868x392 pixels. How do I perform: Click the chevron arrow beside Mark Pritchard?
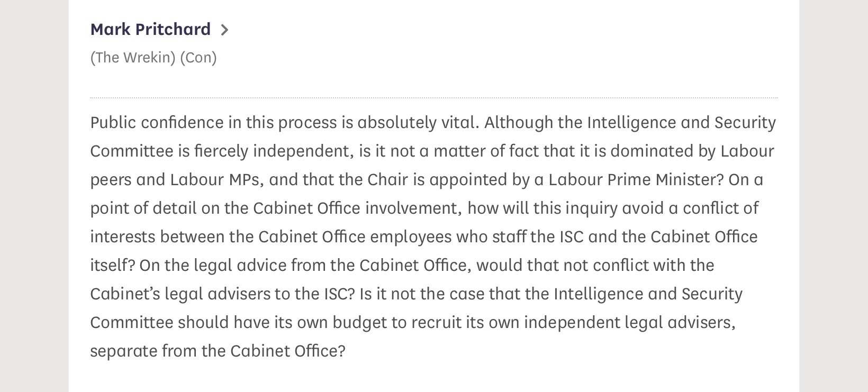tap(224, 30)
